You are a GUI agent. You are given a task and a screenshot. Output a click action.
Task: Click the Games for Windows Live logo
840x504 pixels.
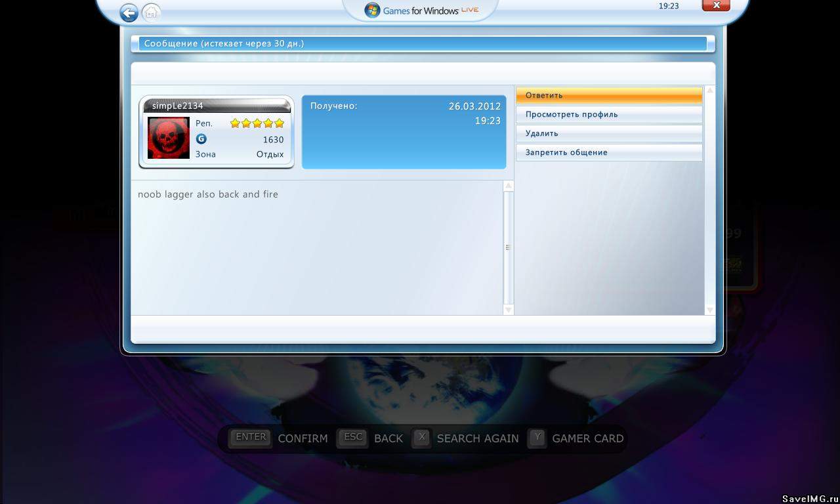tap(421, 10)
